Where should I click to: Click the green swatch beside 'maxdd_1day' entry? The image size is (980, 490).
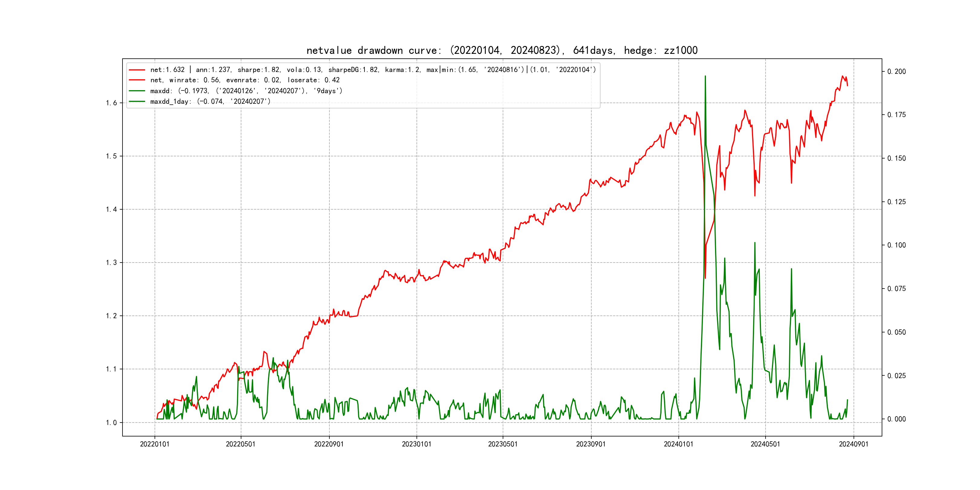137,102
